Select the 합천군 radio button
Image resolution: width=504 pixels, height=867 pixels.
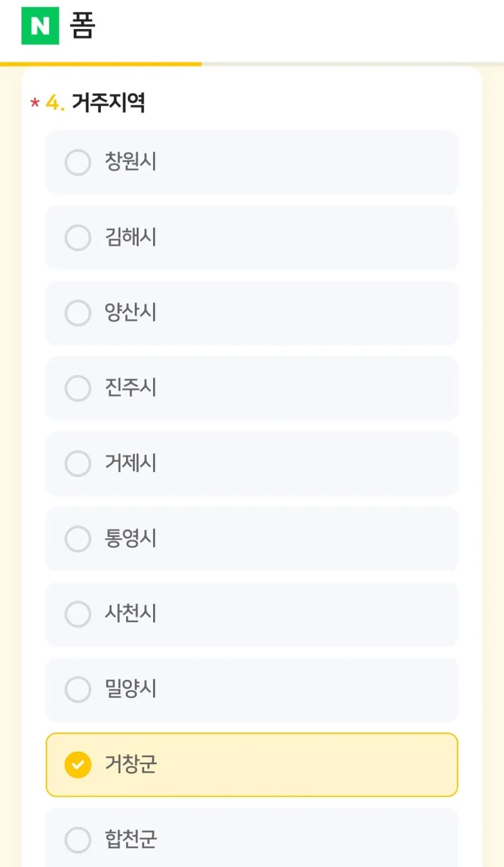click(78, 840)
